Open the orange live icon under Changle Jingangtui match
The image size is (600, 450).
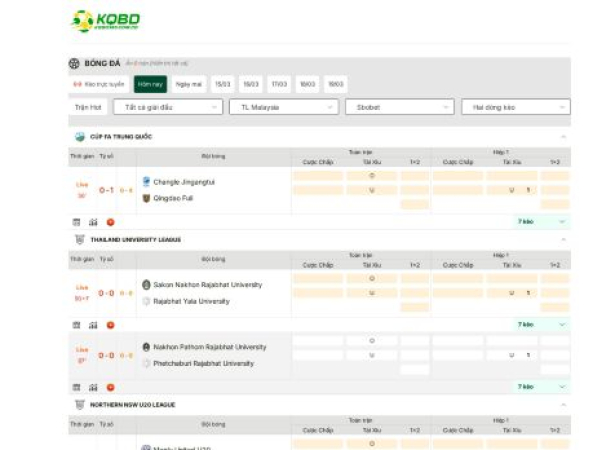point(110,222)
